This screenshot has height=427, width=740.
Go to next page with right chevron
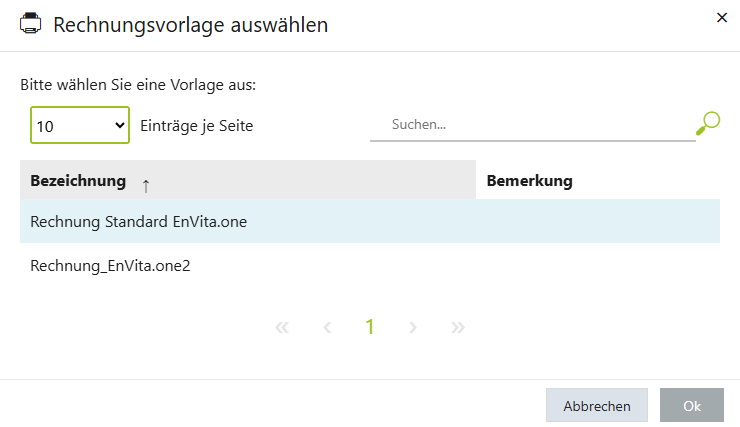(413, 327)
